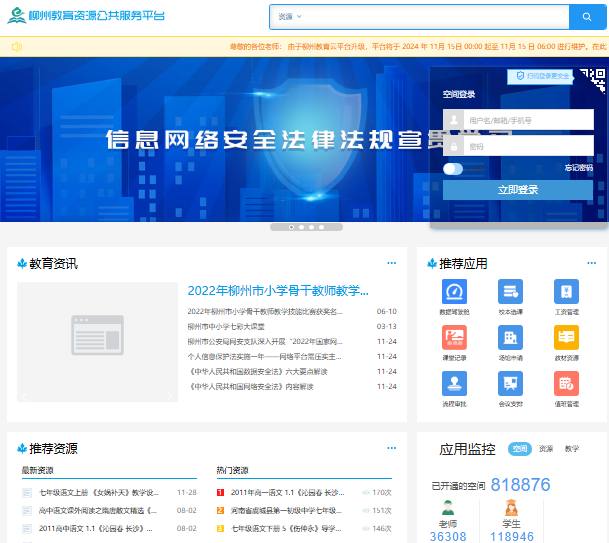Focus the top search text field

point(435,17)
